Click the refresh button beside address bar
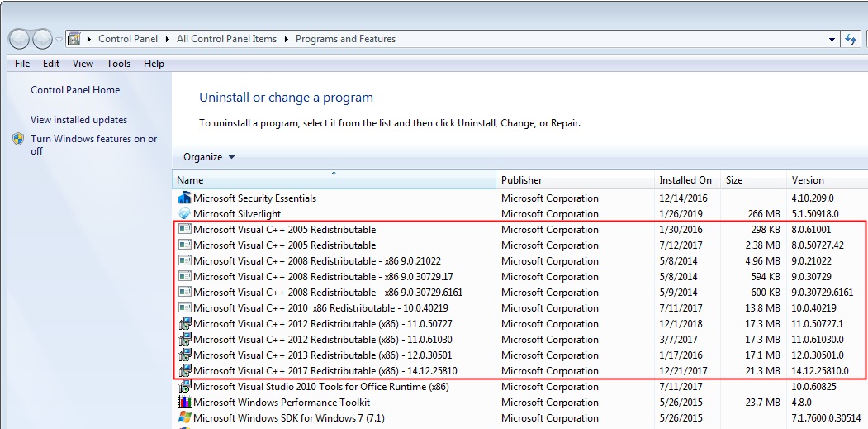This screenshot has height=429, width=868. coord(851,40)
